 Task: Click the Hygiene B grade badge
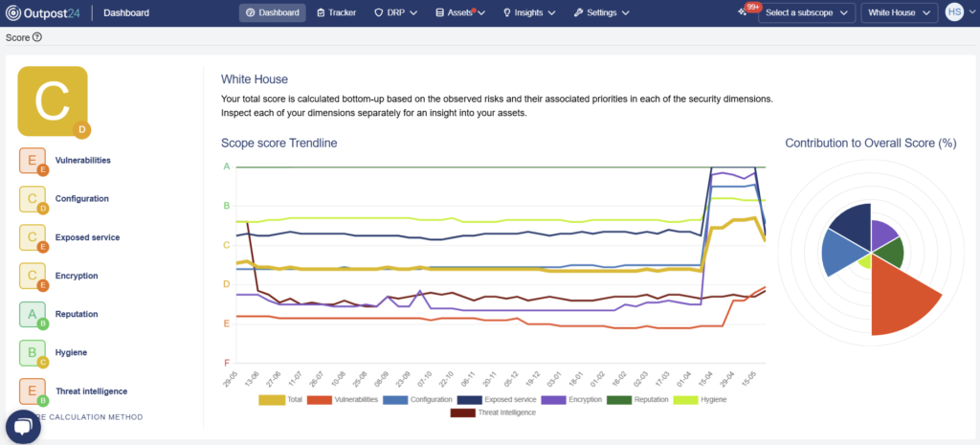[33, 353]
